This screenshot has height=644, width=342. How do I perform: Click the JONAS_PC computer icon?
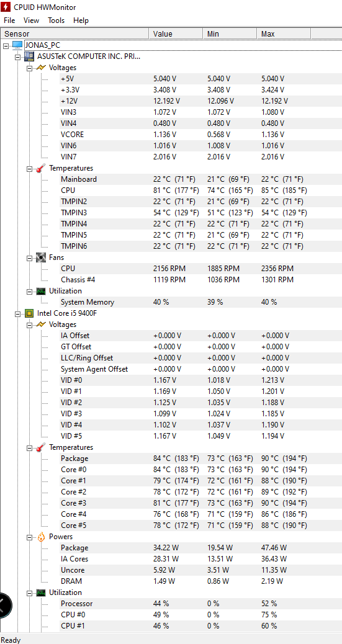click(17, 45)
